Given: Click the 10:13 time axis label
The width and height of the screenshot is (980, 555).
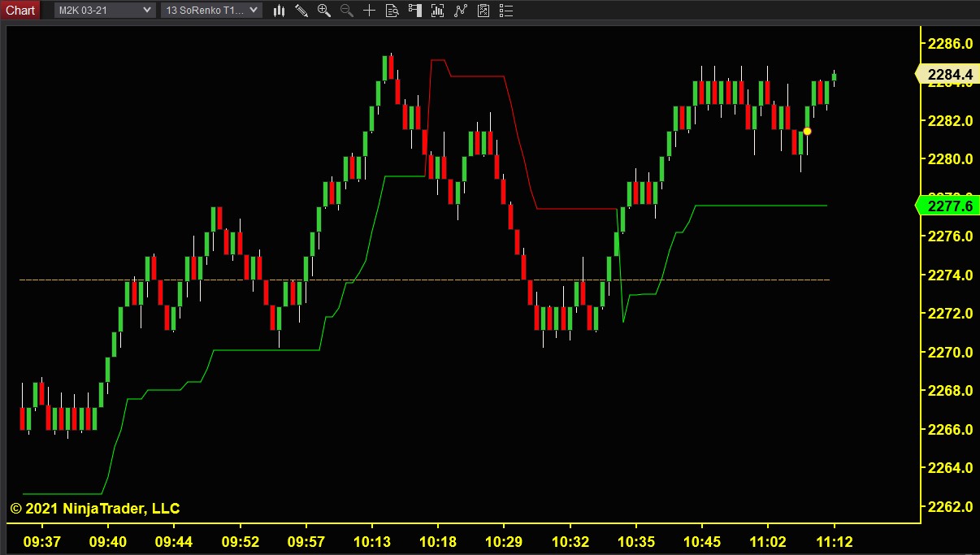Looking at the screenshot, I should (x=371, y=541).
